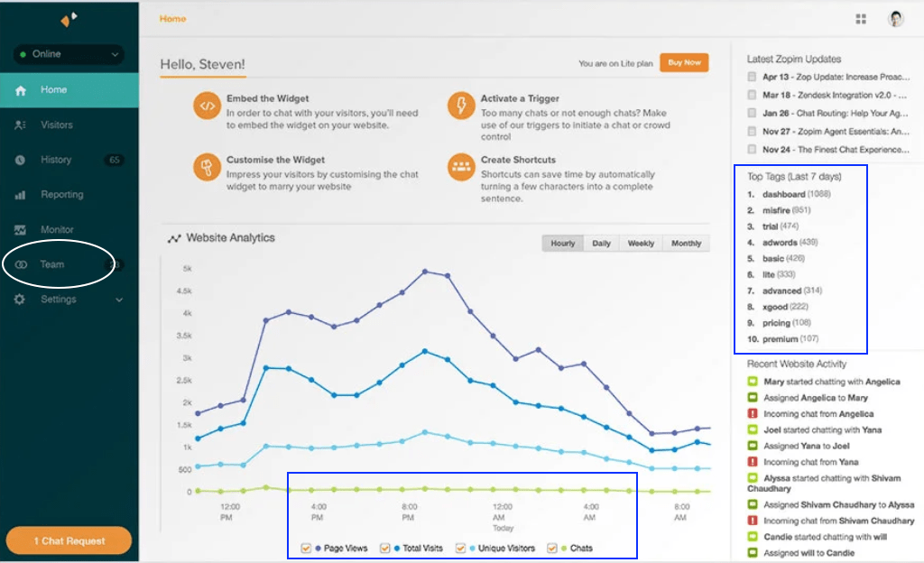This screenshot has width=924, height=563.
Task: Open the Online status dropdown
Action: [69, 54]
